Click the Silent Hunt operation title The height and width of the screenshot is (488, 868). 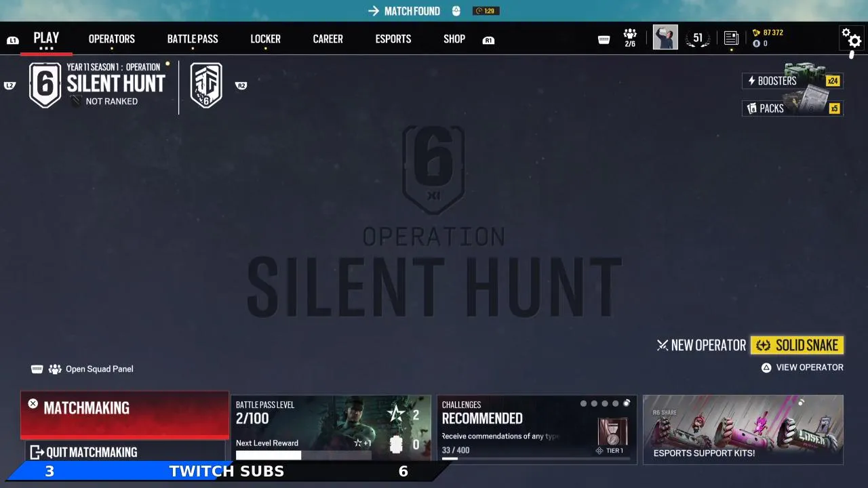click(116, 83)
